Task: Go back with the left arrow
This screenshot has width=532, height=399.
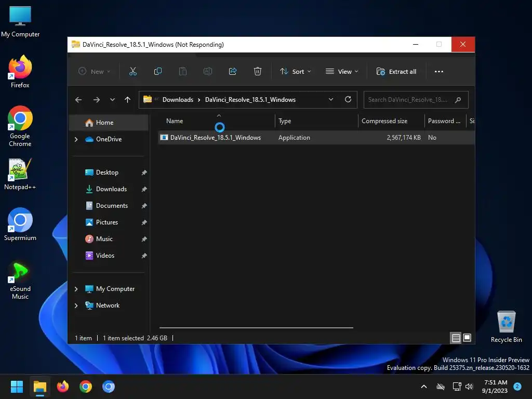Action: pos(78,100)
